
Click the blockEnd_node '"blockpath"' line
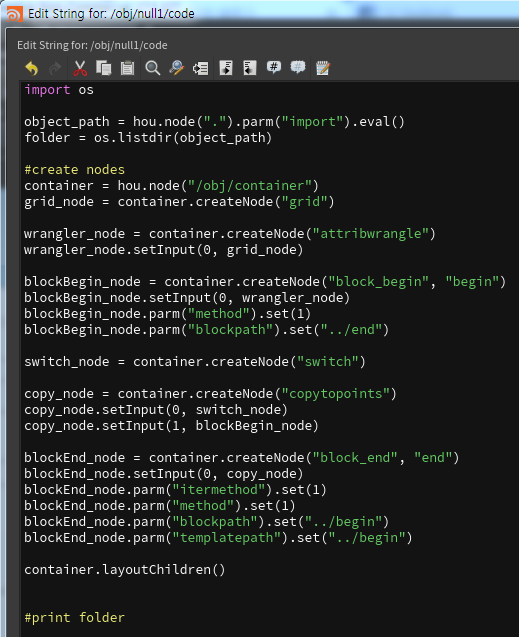click(x=207, y=522)
